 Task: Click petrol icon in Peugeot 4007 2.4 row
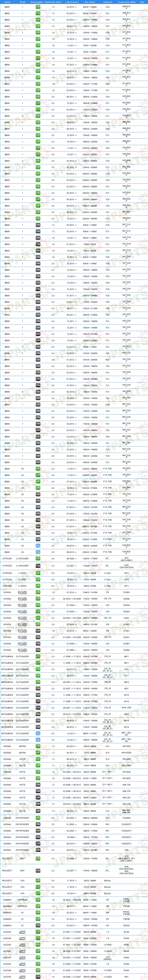click(x=38, y=859)
